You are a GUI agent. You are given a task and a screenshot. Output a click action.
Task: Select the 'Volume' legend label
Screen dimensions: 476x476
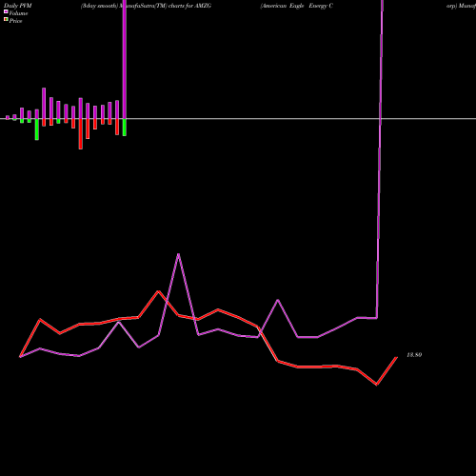(18, 13)
